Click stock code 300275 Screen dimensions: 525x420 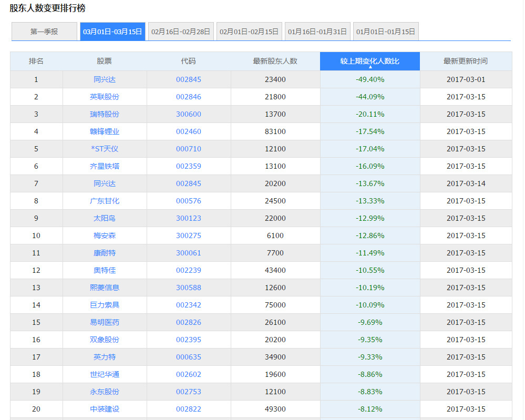coord(189,235)
